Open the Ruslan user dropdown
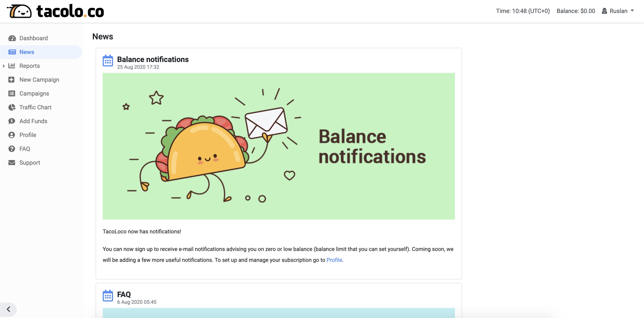The image size is (644, 318). (618, 11)
